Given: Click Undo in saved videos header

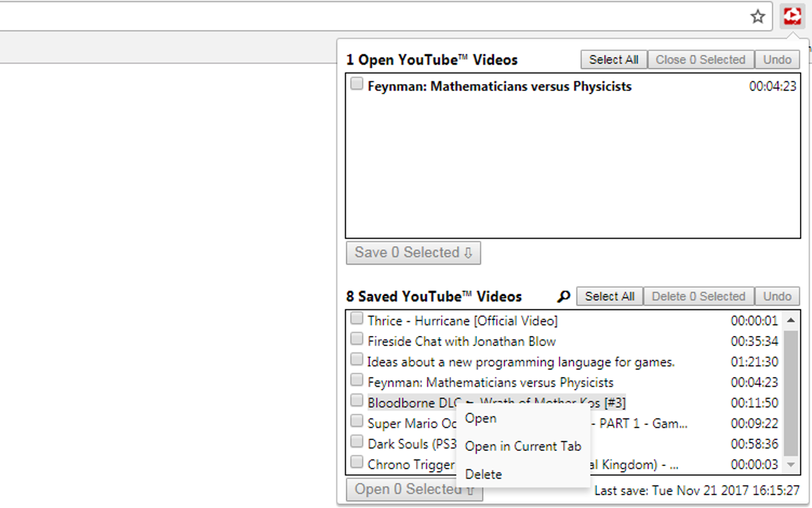Looking at the screenshot, I should [x=777, y=297].
